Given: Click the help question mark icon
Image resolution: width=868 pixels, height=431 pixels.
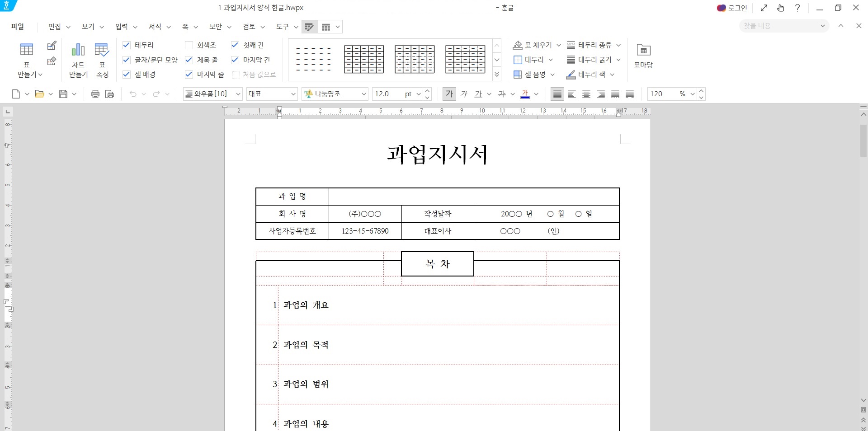Looking at the screenshot, I should [797, 8].
